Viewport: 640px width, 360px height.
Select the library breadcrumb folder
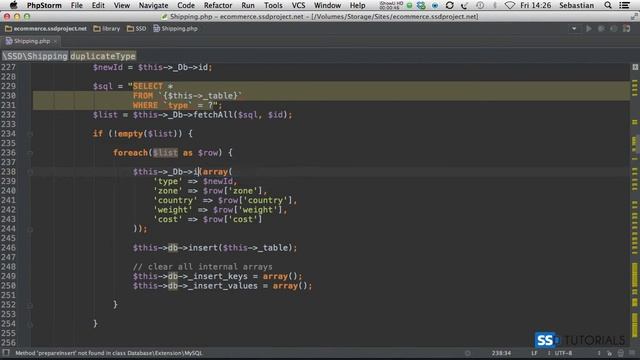coord(107,29)
